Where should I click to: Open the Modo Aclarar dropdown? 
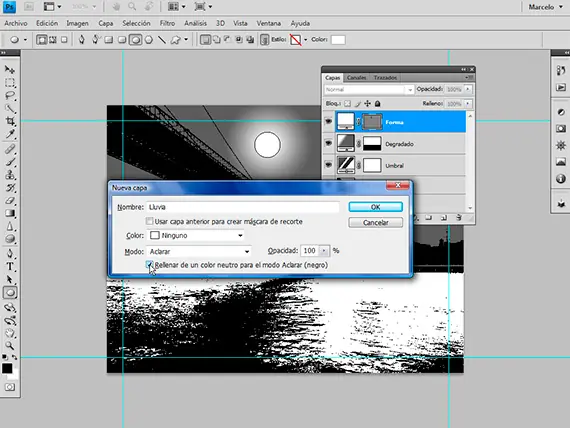click(199, 251)
